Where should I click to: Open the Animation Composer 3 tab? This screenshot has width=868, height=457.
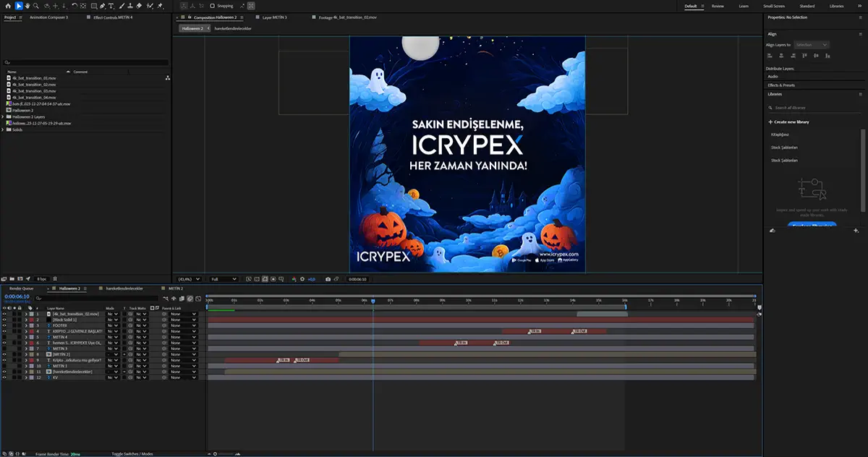point(49,17)
